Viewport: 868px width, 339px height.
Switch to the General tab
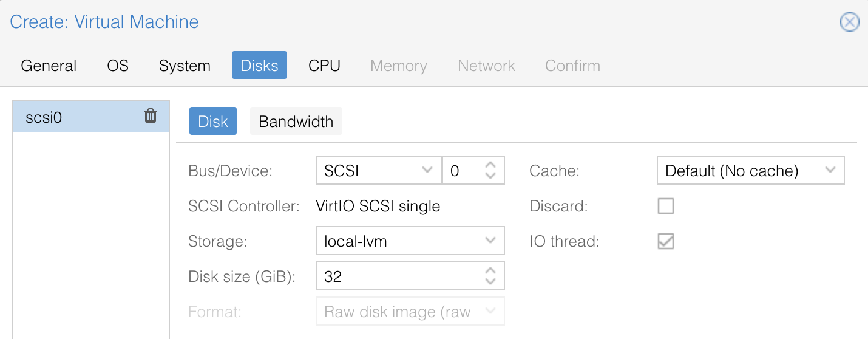pyautogui.click(x=49, y=66)
